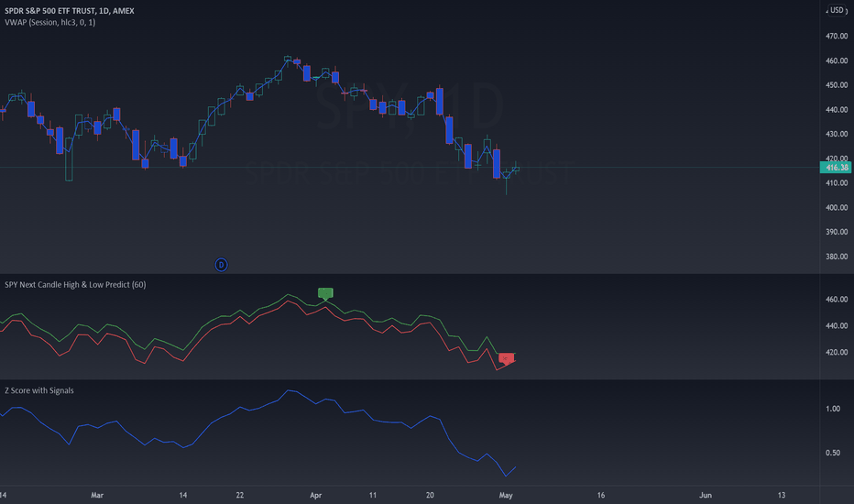Click the 380.00 price axis label

coord(837,256)
